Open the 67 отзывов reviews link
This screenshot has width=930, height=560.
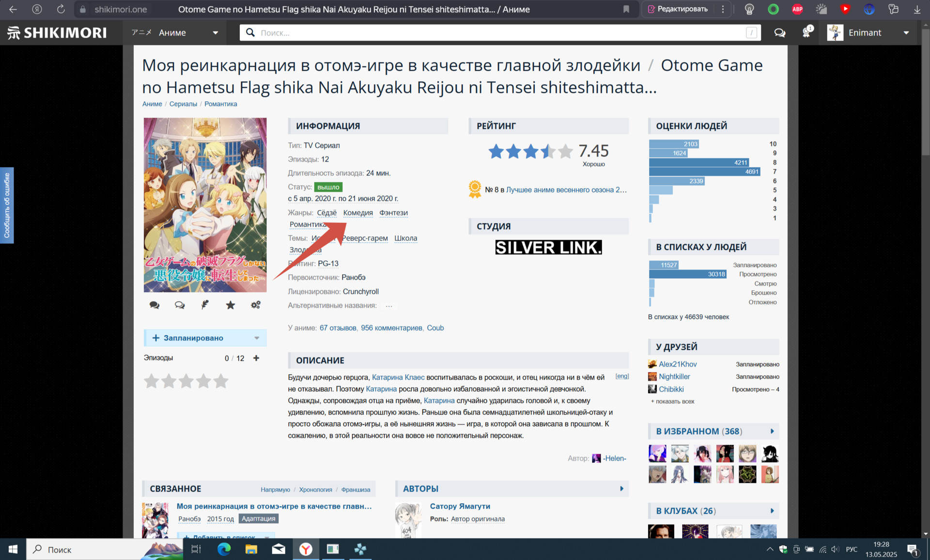[338, 328]
